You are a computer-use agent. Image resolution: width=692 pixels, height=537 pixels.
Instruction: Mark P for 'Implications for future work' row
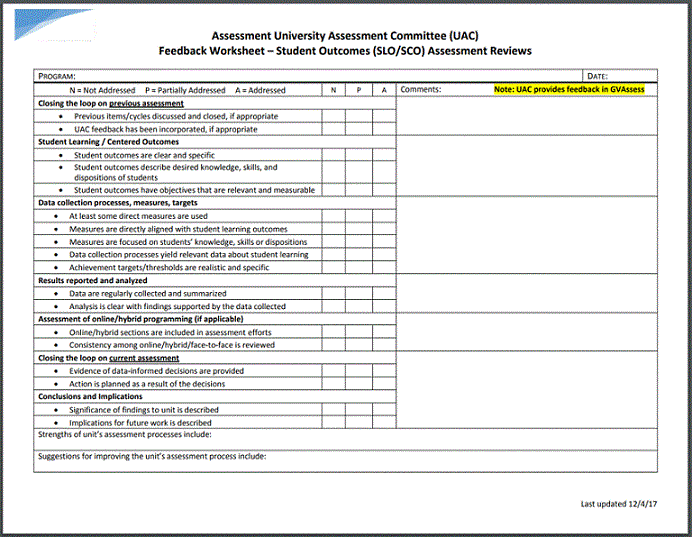point(359,422)
